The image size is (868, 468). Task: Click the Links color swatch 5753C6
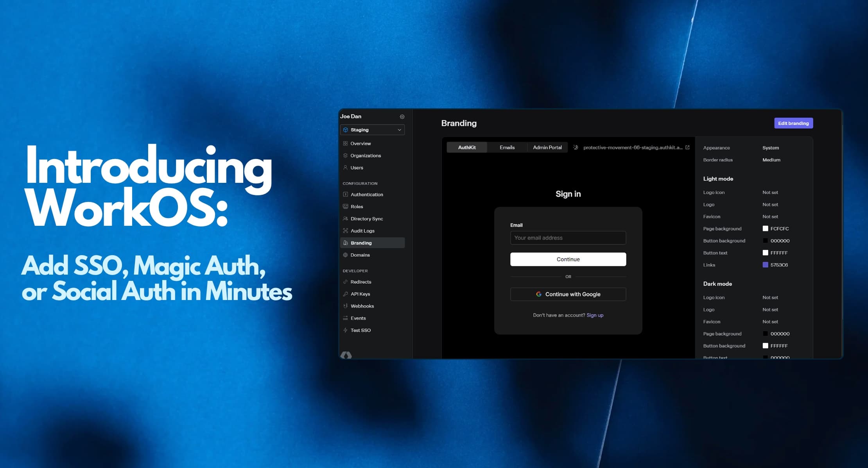[765, 265]
